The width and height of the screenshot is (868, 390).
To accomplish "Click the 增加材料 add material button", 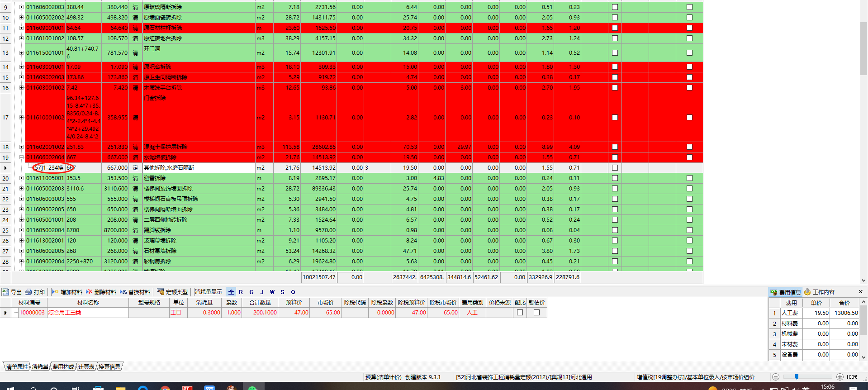I will tap(67, 292).
